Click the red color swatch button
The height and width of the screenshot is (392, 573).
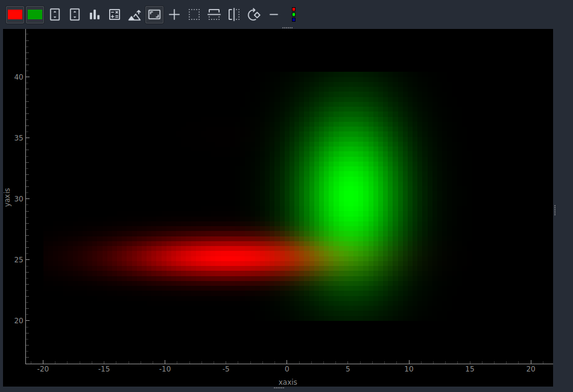(15, 14)
